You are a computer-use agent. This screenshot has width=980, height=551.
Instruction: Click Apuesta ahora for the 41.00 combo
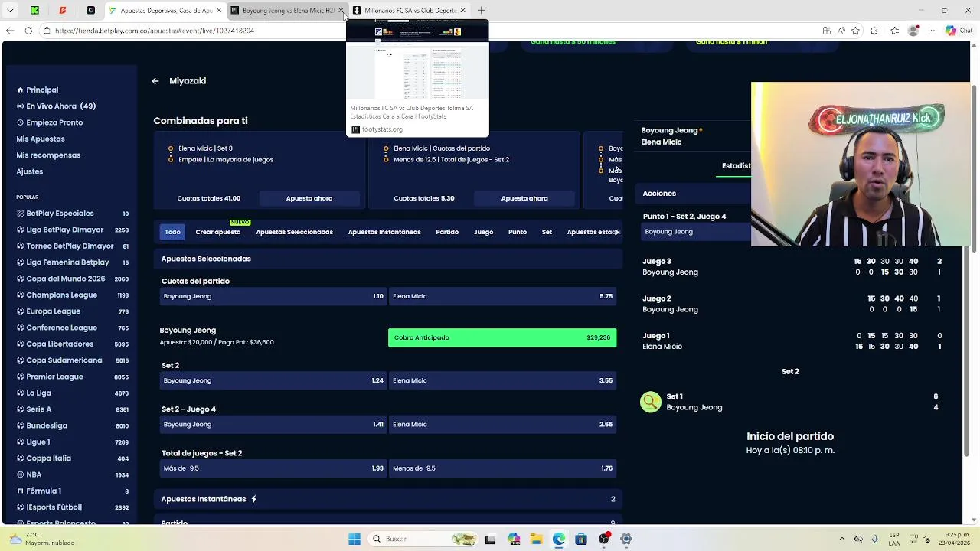pos(309,198)
